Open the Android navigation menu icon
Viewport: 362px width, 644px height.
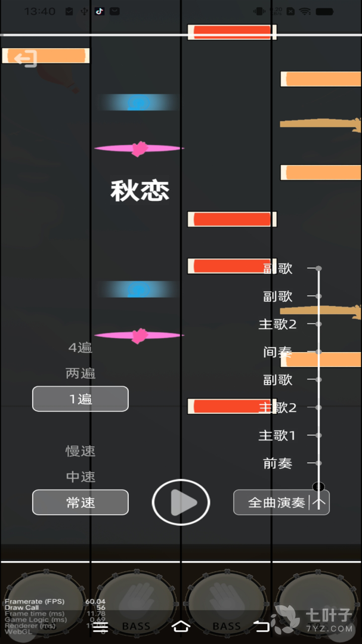click(100, 627)
